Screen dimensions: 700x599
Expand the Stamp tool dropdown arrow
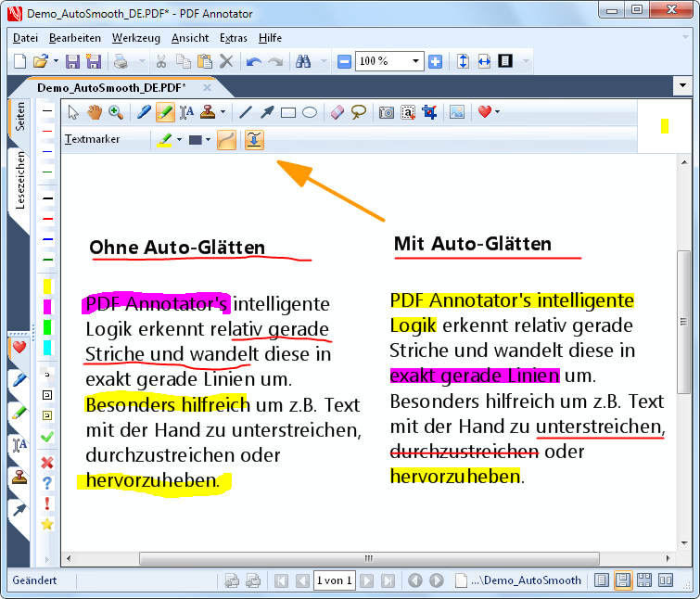click(x=223, y=112)
